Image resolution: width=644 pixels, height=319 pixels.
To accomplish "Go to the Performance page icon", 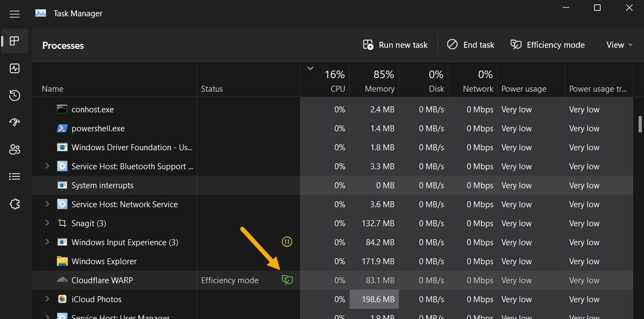I will (x=15, y=68).
